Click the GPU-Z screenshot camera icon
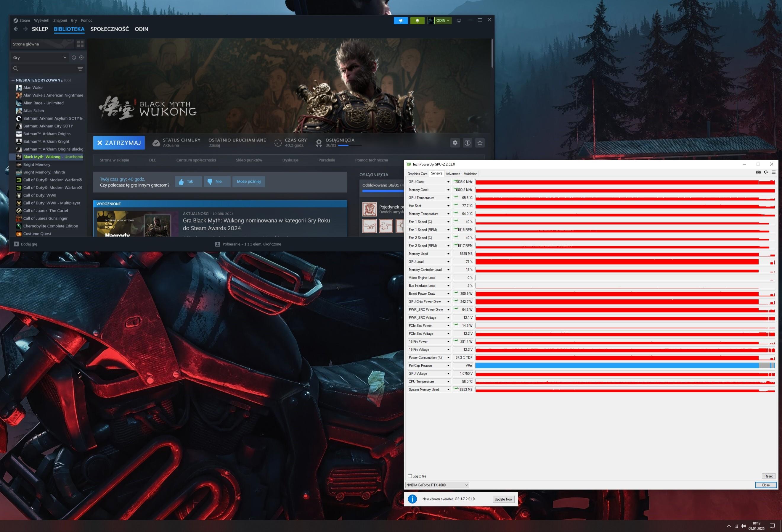 [x=758, y=172]
